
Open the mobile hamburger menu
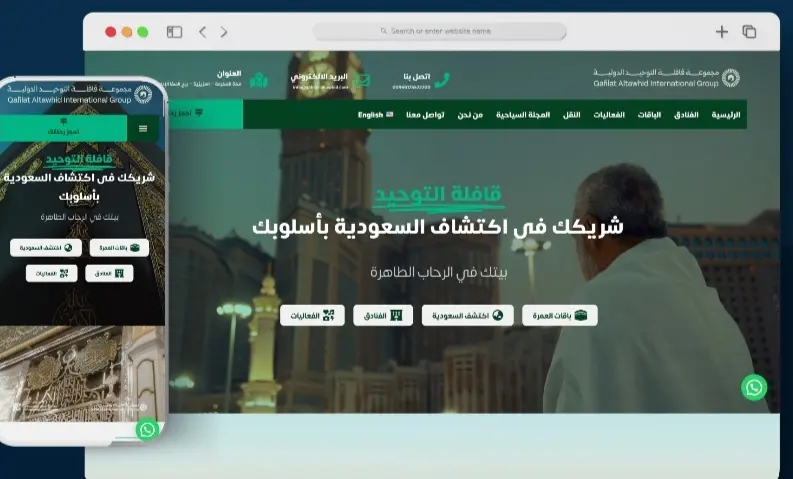[x=143, y=128]
